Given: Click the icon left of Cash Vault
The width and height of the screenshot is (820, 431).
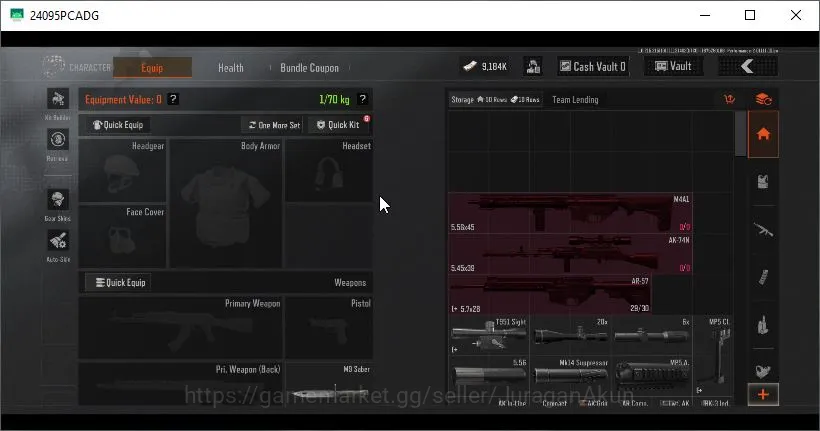Looking at the screenshot, I should (533, 66).
